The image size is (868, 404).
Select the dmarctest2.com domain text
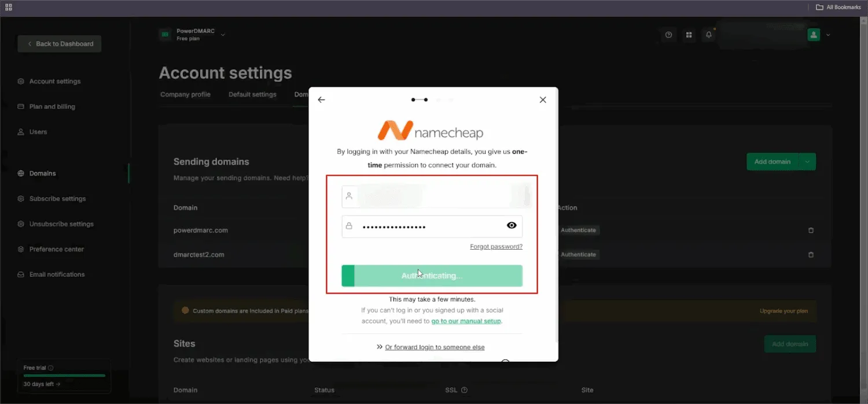tap(198, 254)
